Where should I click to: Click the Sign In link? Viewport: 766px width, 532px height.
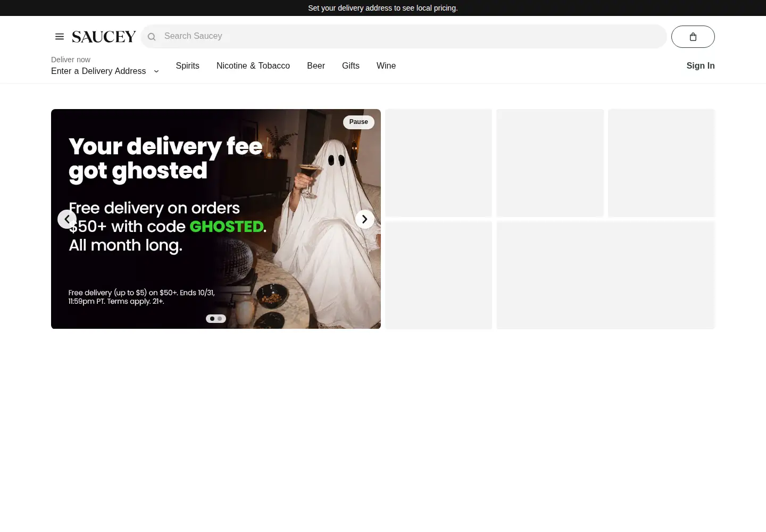point(701,66)
